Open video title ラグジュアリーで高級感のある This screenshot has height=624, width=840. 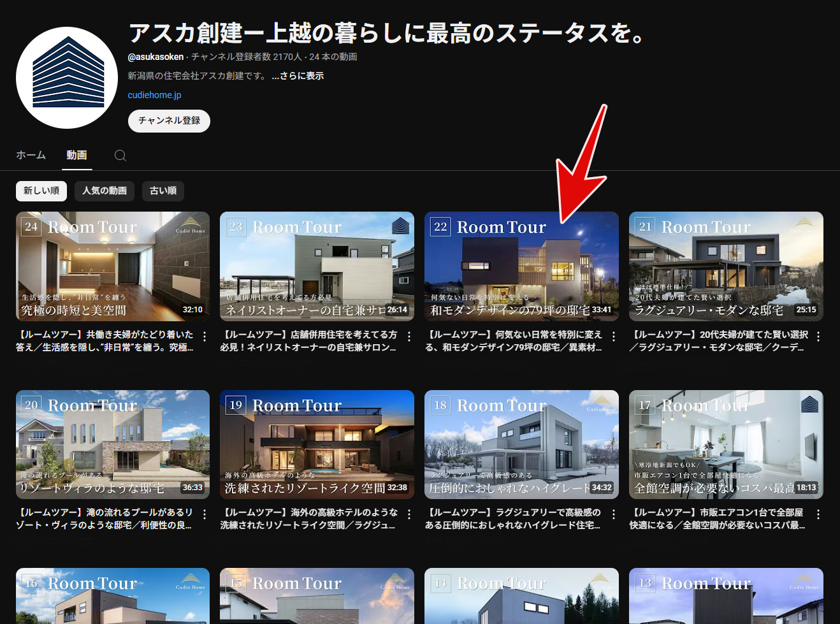point(514,519)
